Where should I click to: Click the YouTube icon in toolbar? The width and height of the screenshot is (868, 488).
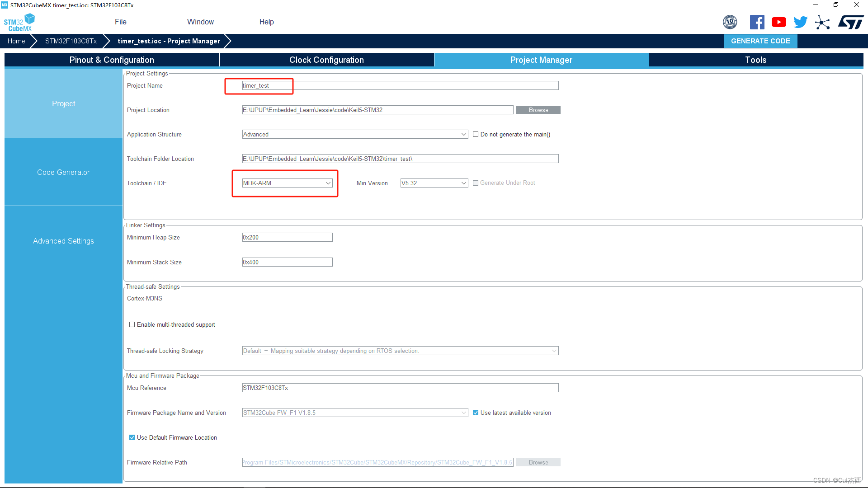(x=778, y=23)
